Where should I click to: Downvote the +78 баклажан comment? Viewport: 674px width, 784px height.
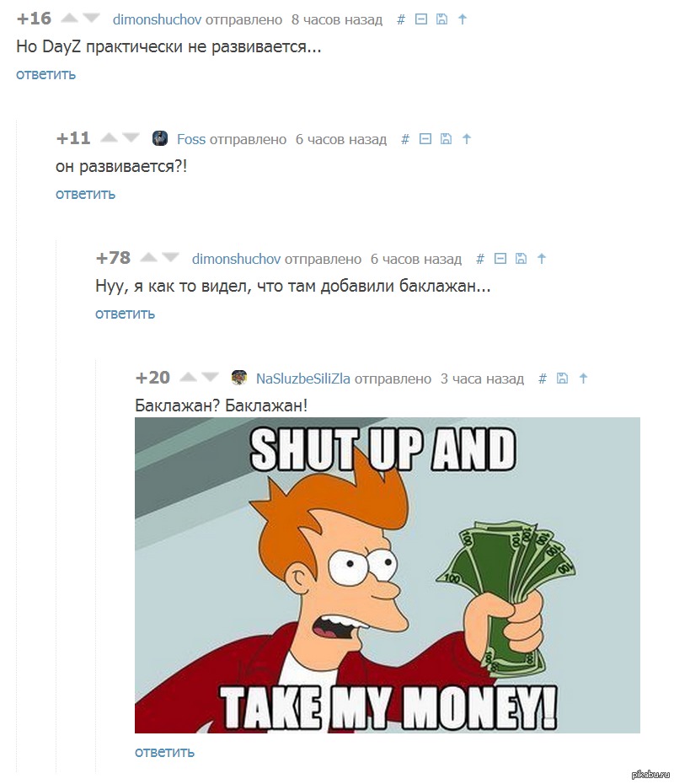(170, 258)
